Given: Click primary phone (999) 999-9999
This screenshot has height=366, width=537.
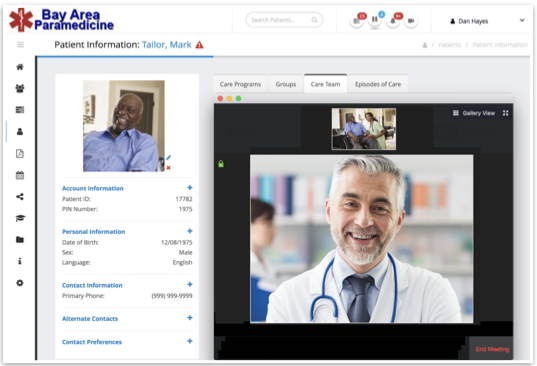Looking at the screenshot, I should click(172, 295).
